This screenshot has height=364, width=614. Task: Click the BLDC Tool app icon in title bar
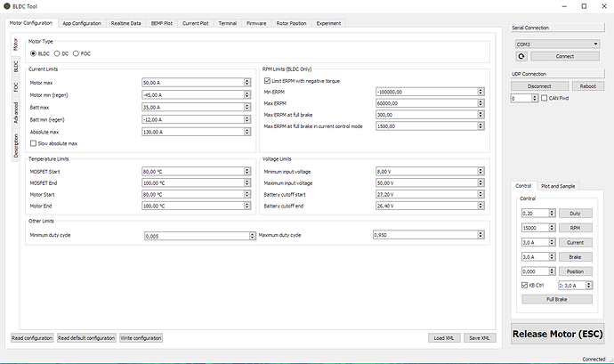click(6, 6)
